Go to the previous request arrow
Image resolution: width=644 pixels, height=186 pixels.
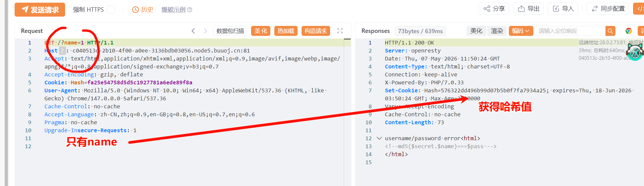[193, 31]
